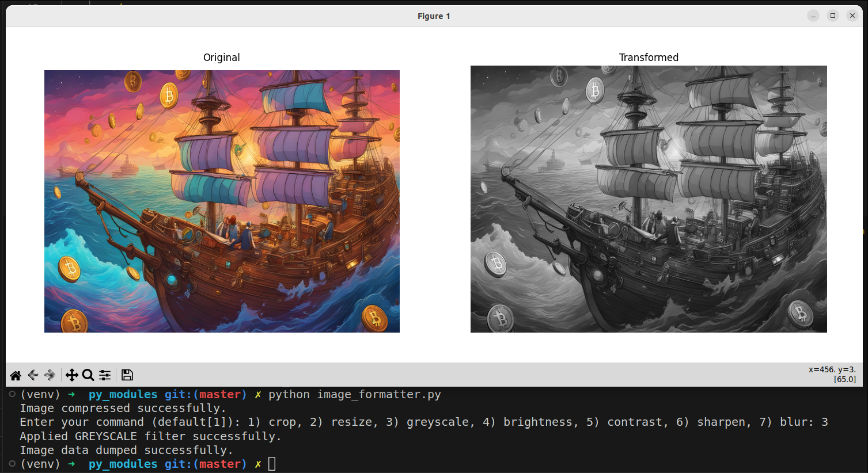
Task: Maximize the Figure 1 window
Action: (833, 16)
